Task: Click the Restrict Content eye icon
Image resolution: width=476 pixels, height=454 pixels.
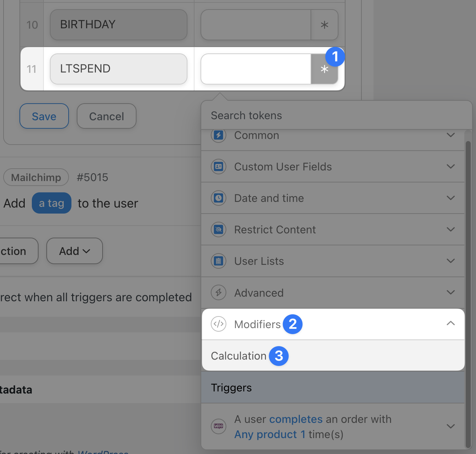Action: click(219, 229)
